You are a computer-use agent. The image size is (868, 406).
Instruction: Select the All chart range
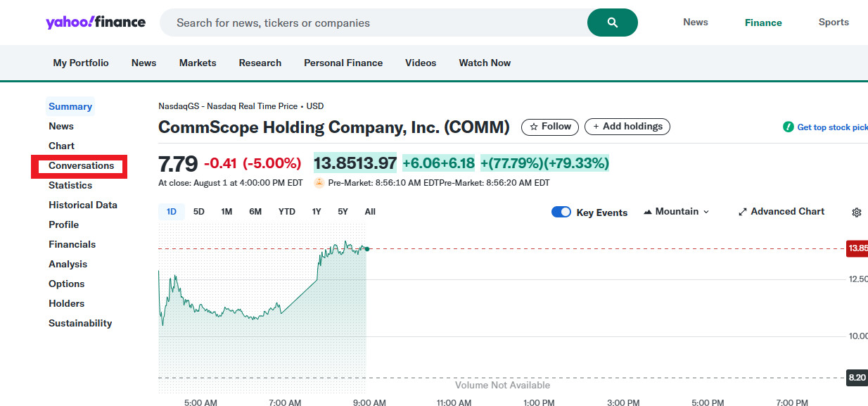tap(370, 212)
